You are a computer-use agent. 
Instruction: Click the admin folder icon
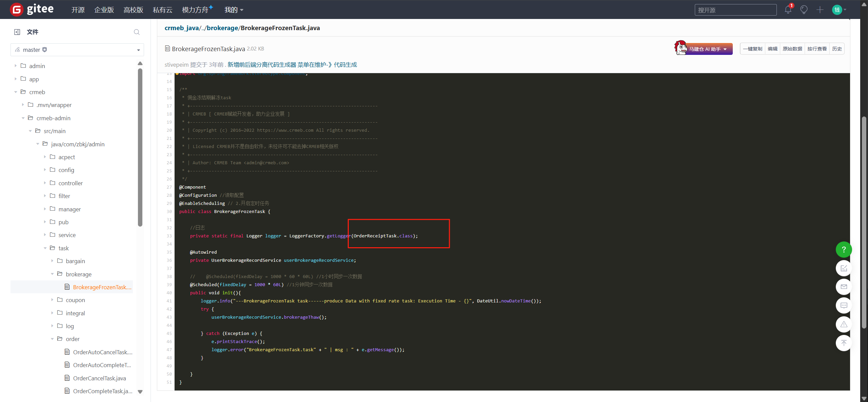point(23,66)
